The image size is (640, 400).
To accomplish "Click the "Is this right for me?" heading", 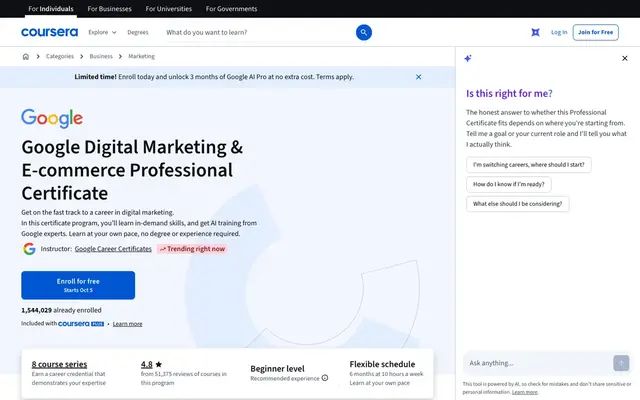I will point(509,93).
